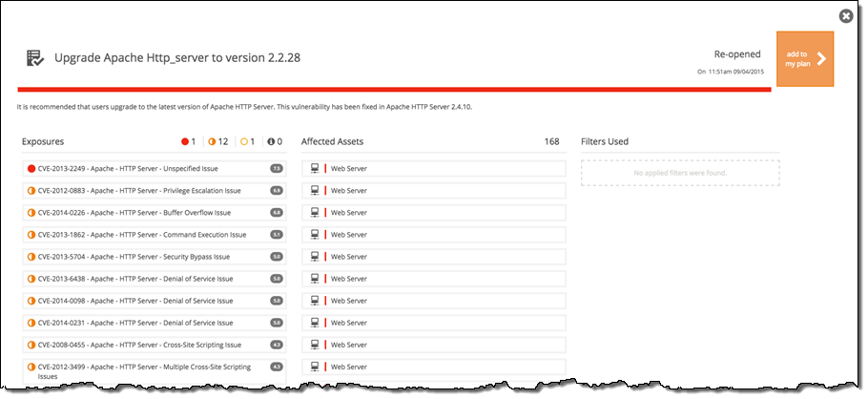Click the No applied filters were found box
868x399 pixels.
point(680,173)
